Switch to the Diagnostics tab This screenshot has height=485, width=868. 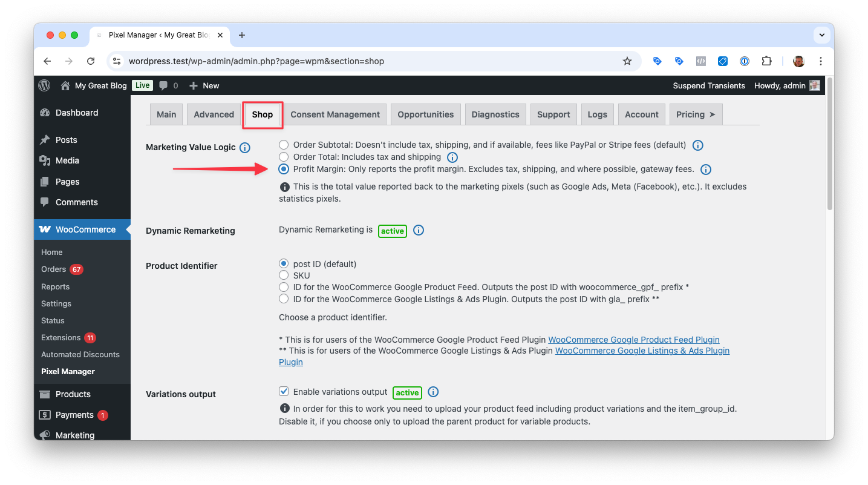[x=495, y=114]
